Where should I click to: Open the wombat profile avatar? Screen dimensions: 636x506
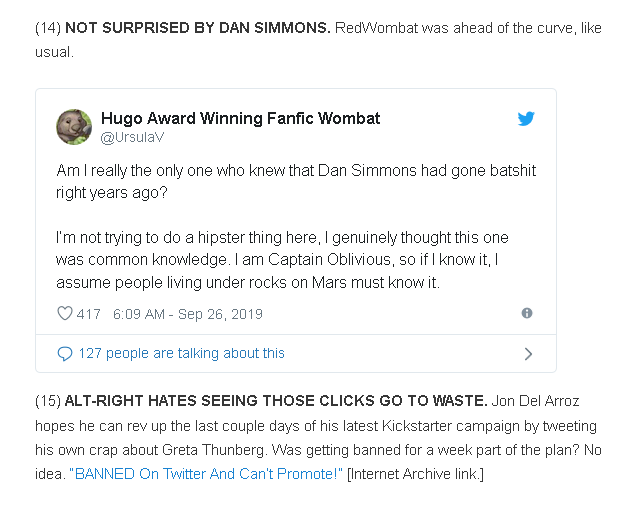(74, 127)
